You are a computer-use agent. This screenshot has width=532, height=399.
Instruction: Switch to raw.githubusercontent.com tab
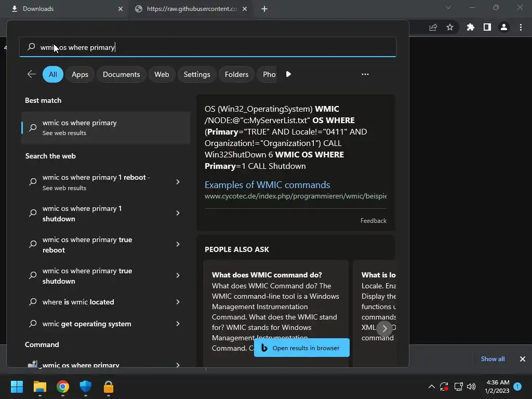click(192, 9)
